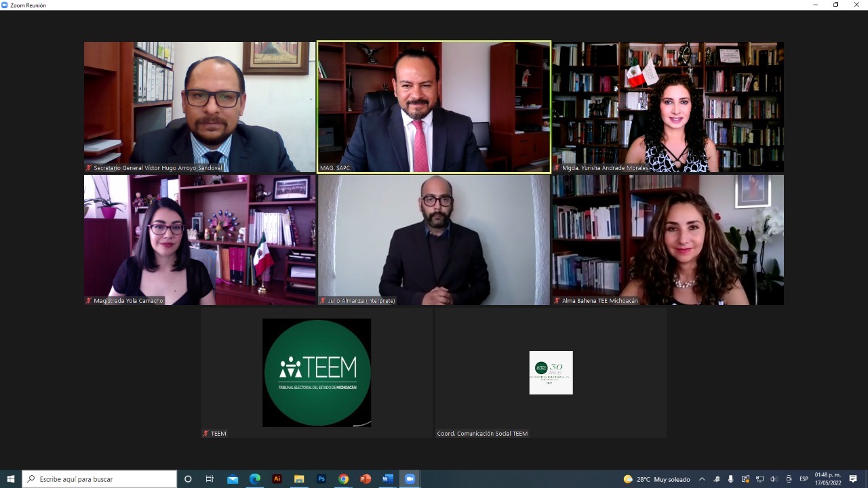
Task: Open Microsoft Word from the taskbar
Action: point(387,479)
